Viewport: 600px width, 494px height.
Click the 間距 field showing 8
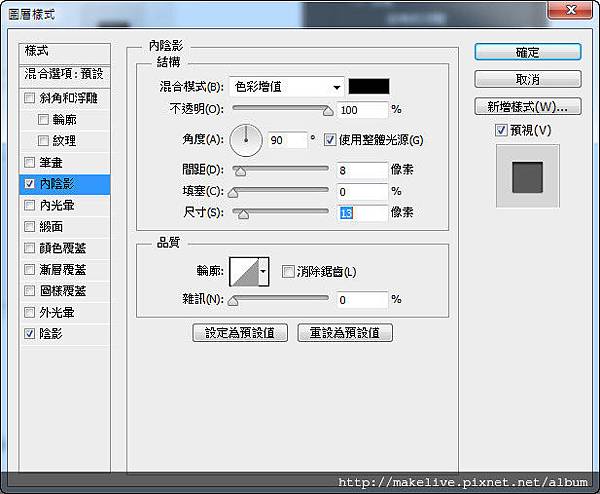coord(362,170)
